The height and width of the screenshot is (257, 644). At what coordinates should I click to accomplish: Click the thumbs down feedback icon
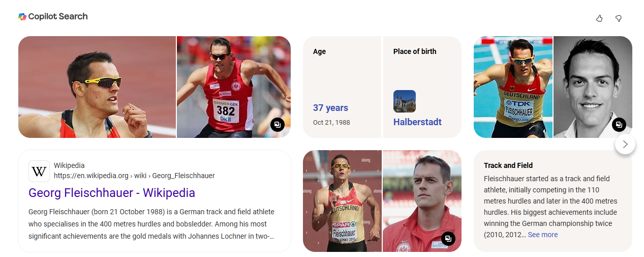pyautogui.click(x=619, y=18)
